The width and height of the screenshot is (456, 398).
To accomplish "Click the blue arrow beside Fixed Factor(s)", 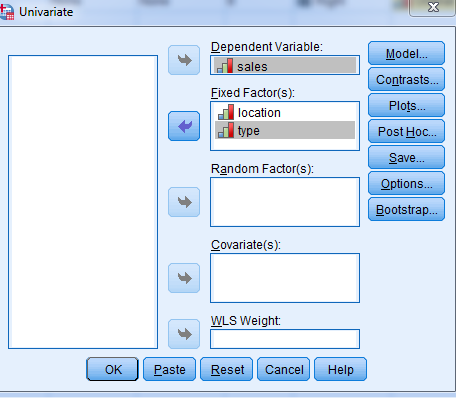I will point(184,126).
